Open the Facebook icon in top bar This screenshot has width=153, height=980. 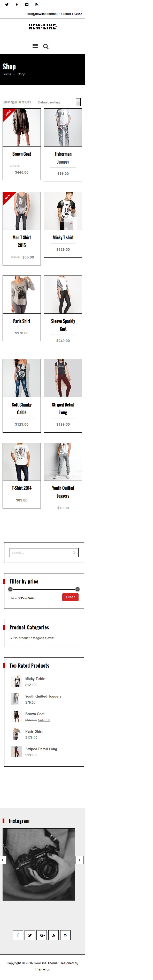[x=16, y=5]
